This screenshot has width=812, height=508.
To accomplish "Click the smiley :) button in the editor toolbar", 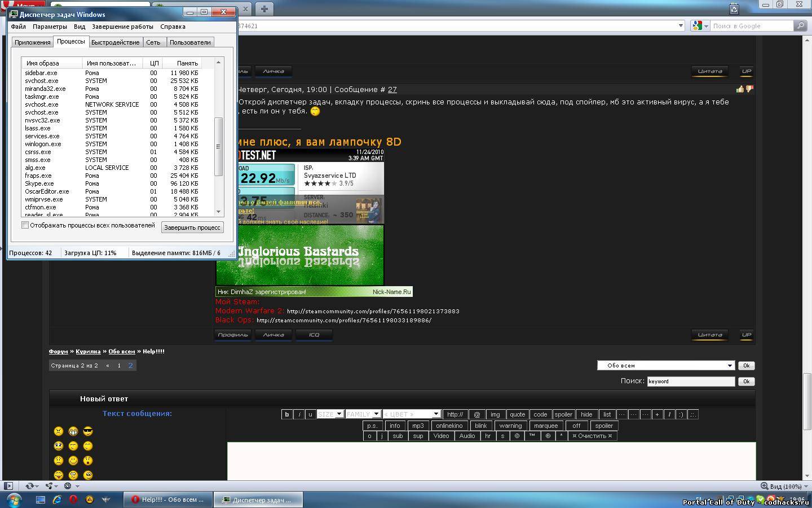I will pyautogui.click(x=681, y=414).
